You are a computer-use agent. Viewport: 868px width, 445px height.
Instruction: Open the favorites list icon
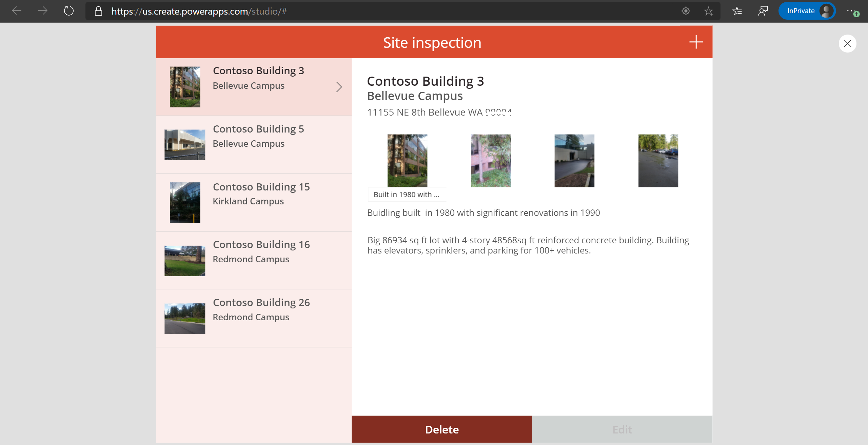point(737,11)
